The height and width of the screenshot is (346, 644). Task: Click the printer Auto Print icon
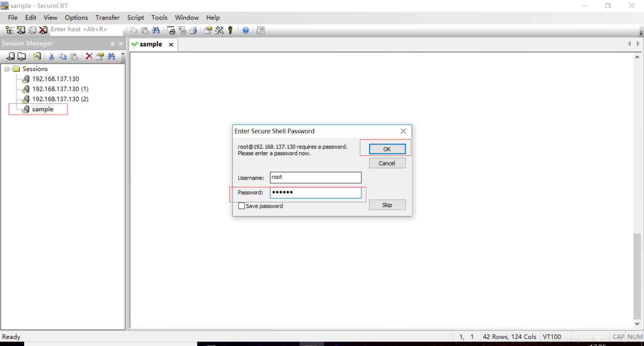point(193,30)
